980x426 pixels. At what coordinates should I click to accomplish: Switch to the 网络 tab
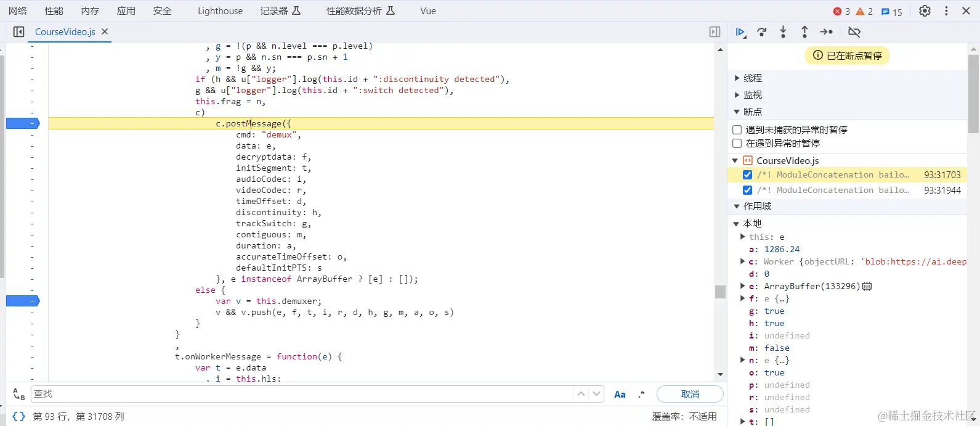click(x=18, y=11)
